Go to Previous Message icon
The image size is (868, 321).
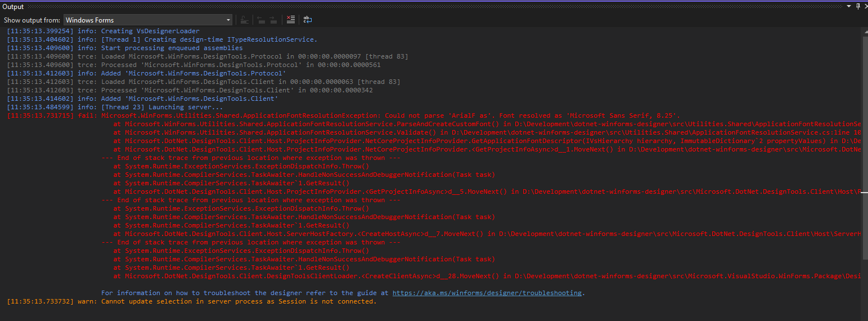coord(261,20)
